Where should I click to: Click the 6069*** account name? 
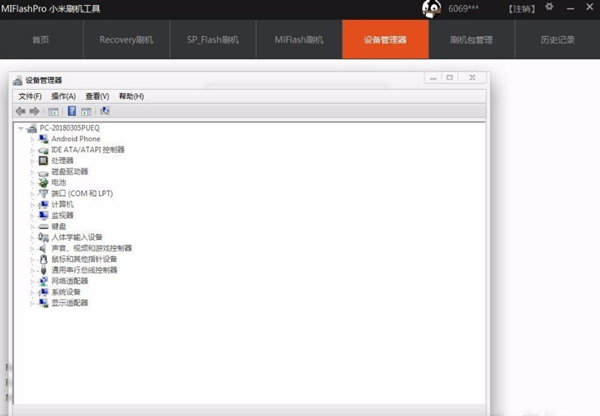463,8
